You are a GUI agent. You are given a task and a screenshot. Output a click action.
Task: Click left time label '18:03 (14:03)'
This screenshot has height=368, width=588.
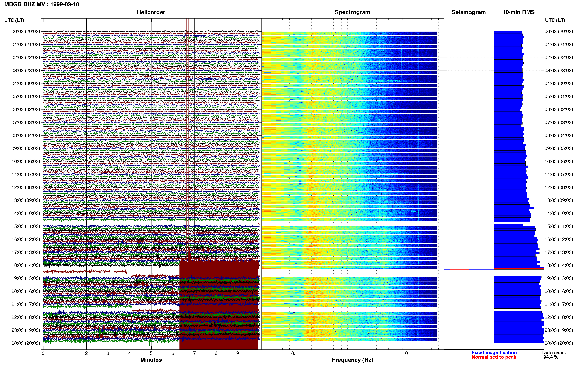pyautogui.click(x=26, y=265)
